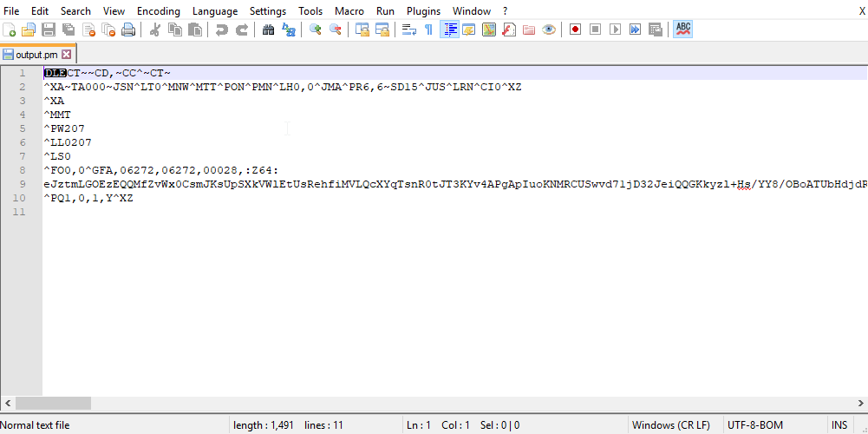Run the macro multiple times icon
This screenshot has width=868, height=434.
click(x=635, y=30)
